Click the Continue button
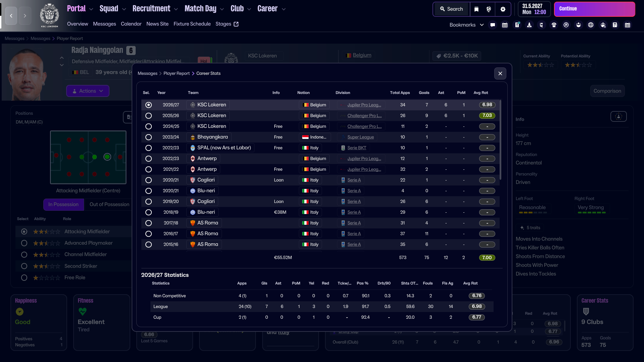This screenshot has height=362, width=644. point(594,9)
